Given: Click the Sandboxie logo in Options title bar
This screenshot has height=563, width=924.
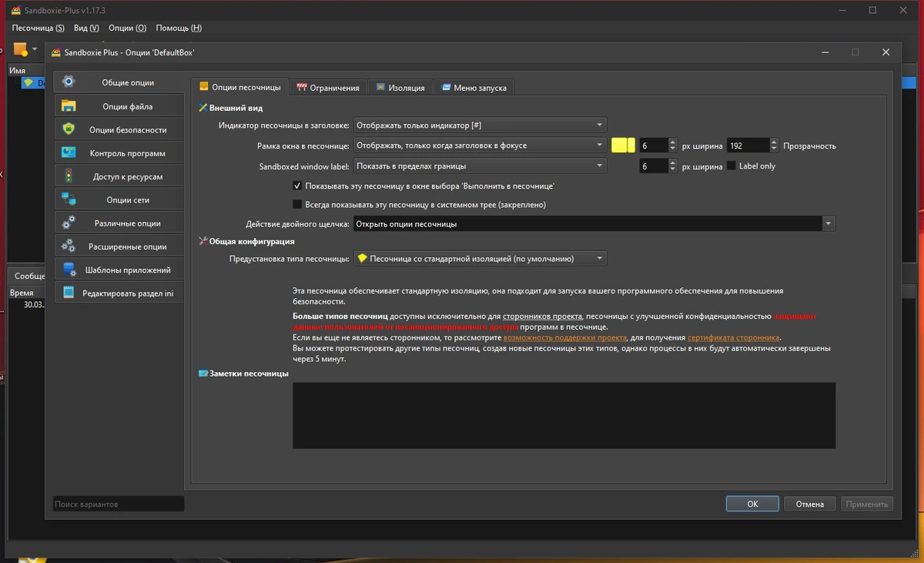Looking at the screenshot, I should [55, 52].
